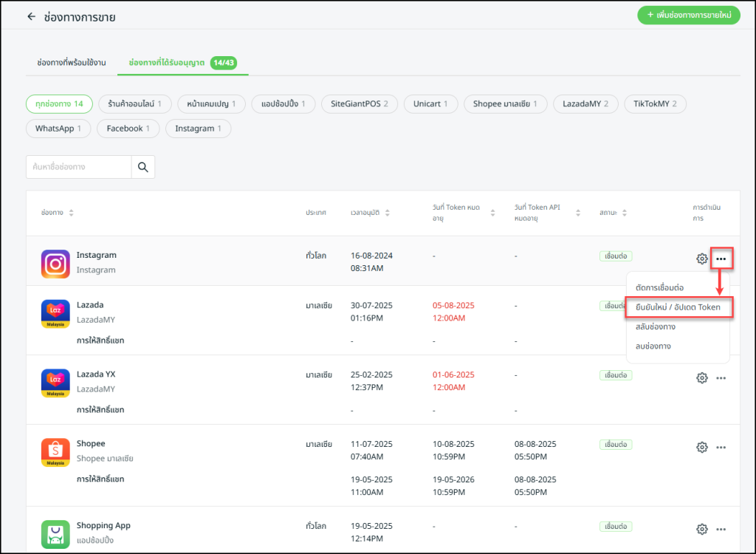Filter by TikTokMY channel chip
This screenshot has height=554, width=756.
[x=654, y=104]
